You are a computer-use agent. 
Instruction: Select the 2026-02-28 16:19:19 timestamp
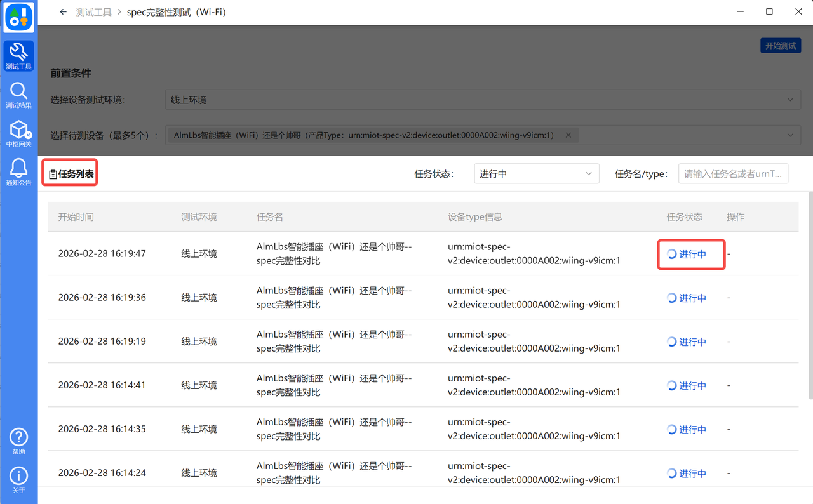coord(102,342)
